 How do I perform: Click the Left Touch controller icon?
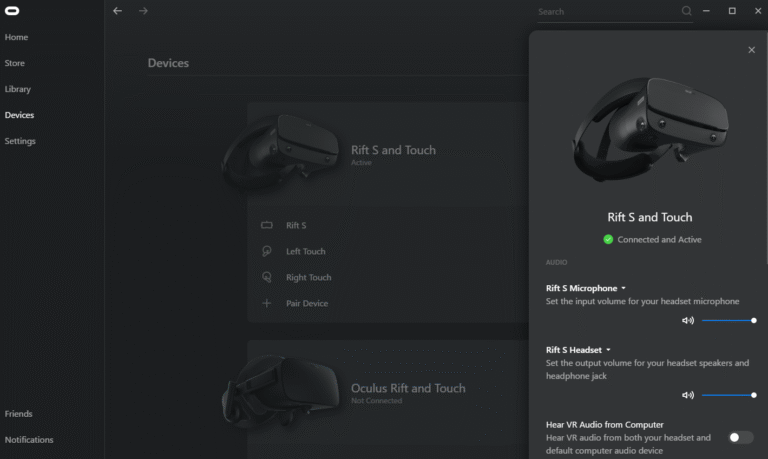tap(266, 251)
